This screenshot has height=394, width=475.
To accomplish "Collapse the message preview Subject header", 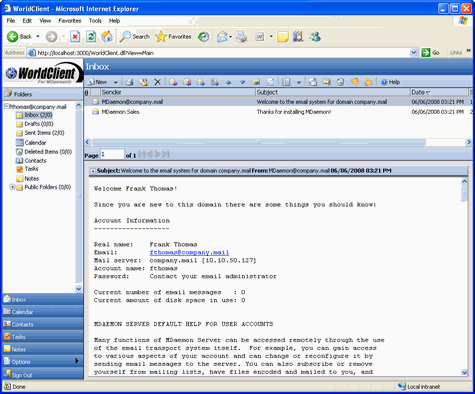I will point(93,171).
